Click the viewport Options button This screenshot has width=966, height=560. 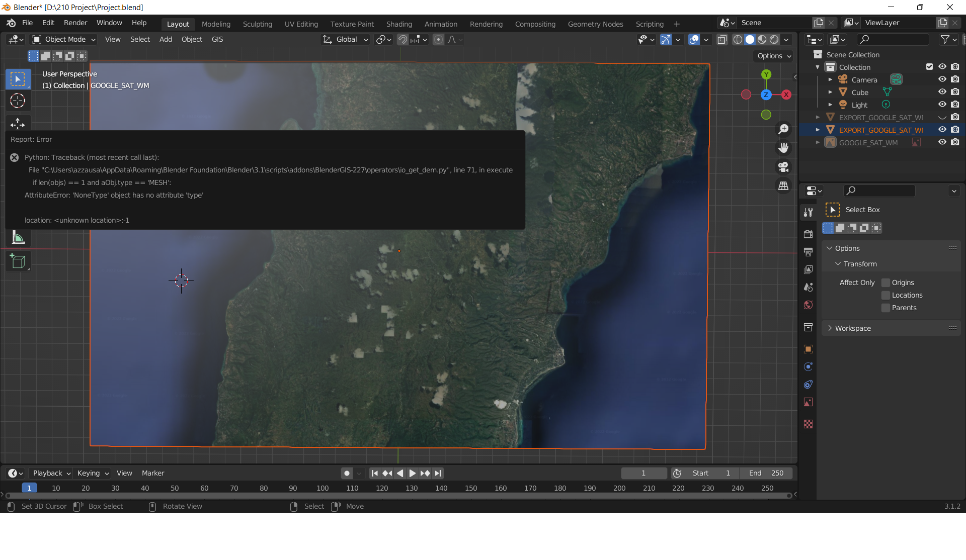tap(774, 56)
